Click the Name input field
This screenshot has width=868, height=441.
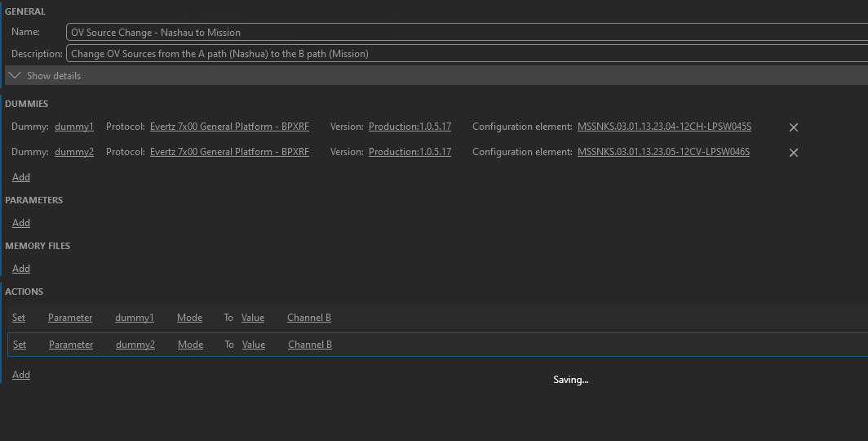(465, 33)
